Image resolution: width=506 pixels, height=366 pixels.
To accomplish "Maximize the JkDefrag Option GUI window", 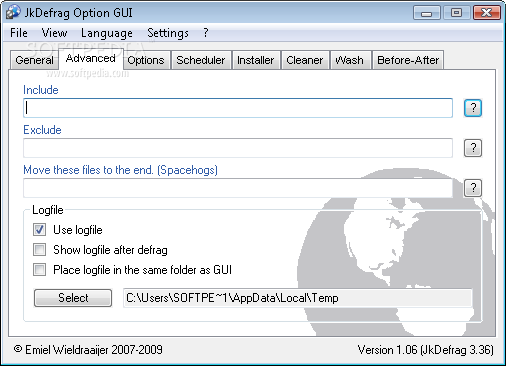I will pyautogui.click(x=456, y=13).
